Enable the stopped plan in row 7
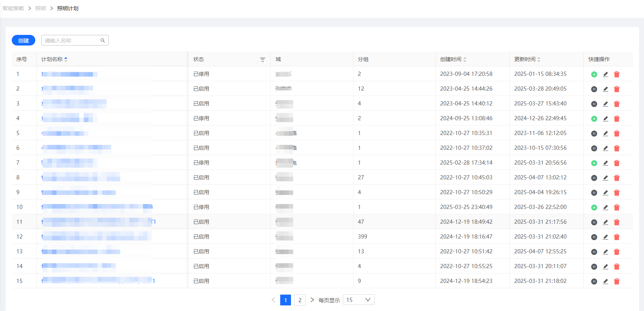 [594, 163]
